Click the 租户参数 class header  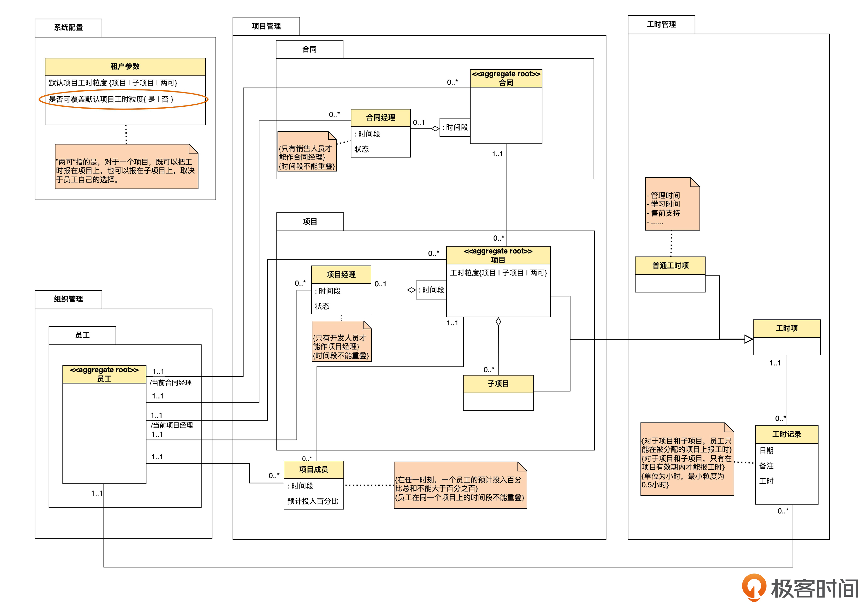[125, 66]
